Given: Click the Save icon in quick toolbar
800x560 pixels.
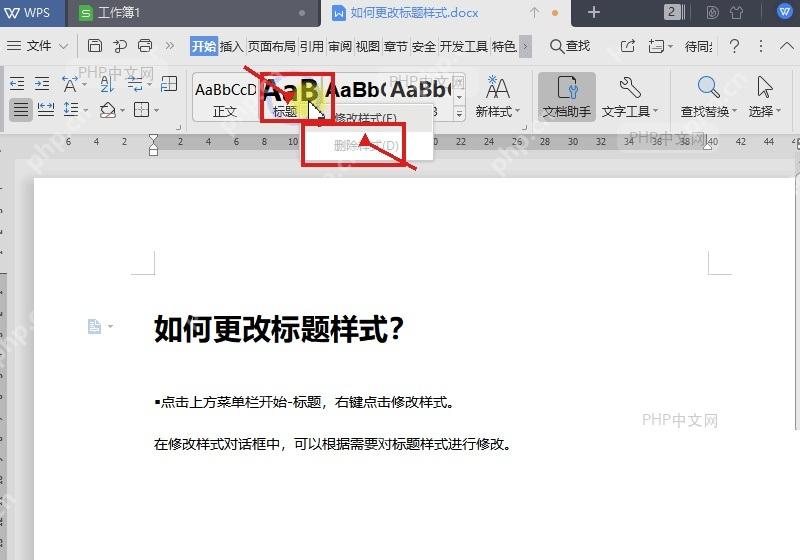Looking at the screenshot, I should tap(95, 46).
